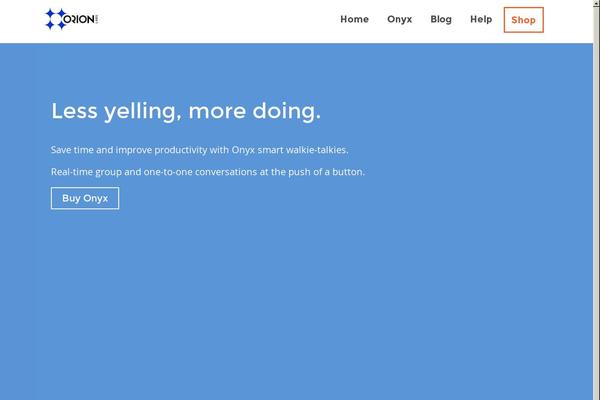Click the headline 'Less yelling, more doing.'
The image size is (600, 400).
(186, 111)
